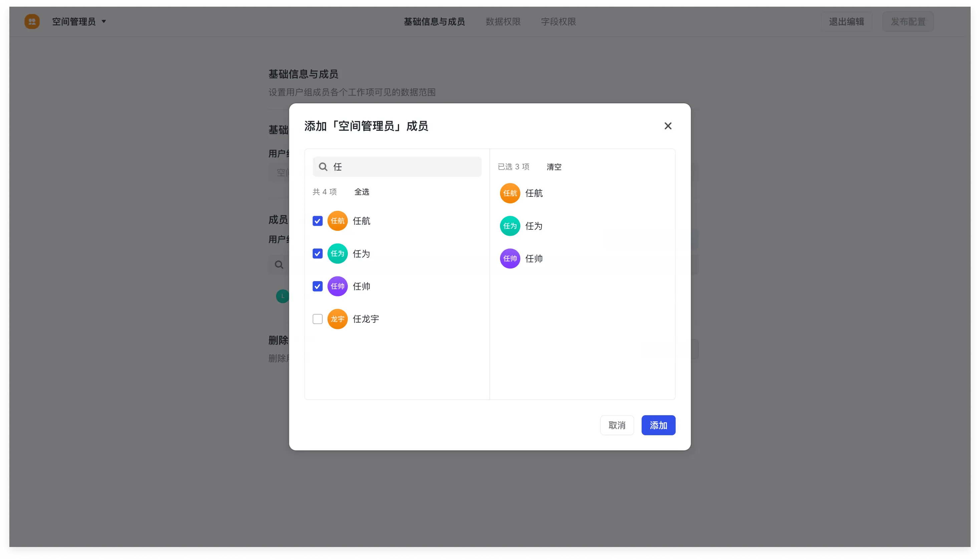Click the green L avatar behind dialog
This screenshot has width=980, height=559.
tap(282, 296)
